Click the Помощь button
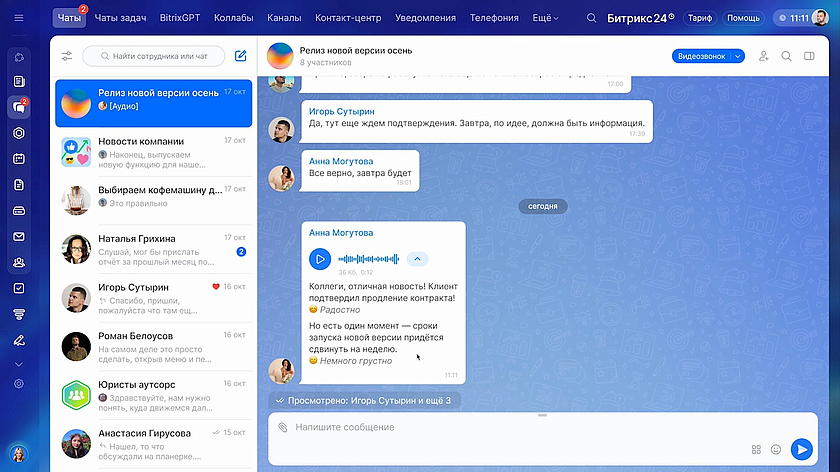This screenshot has width=840, height=472. 742,18
